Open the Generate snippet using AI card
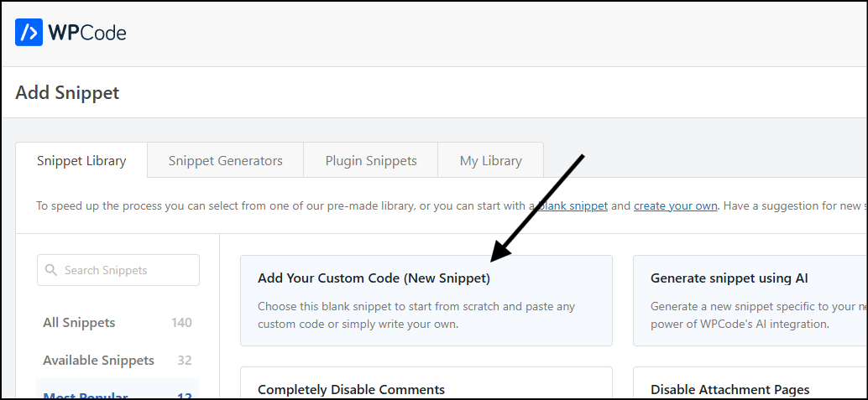This screenshot has height=400, width=868. tap(750, 300)
